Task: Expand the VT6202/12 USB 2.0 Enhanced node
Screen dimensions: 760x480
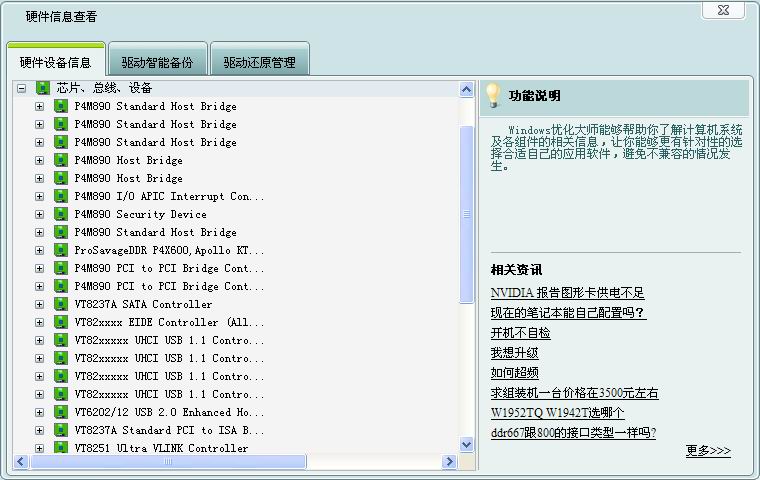Action: point(40,413)
